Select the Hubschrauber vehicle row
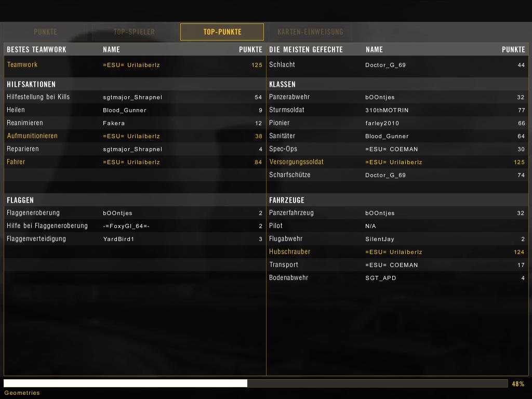The width and height of the screenshot is (532, 399). point(397,252)
